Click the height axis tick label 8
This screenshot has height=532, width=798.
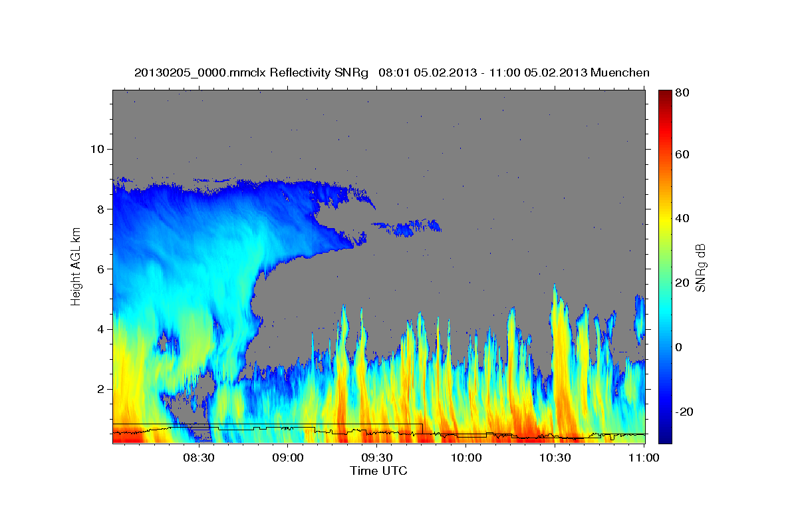99,209
